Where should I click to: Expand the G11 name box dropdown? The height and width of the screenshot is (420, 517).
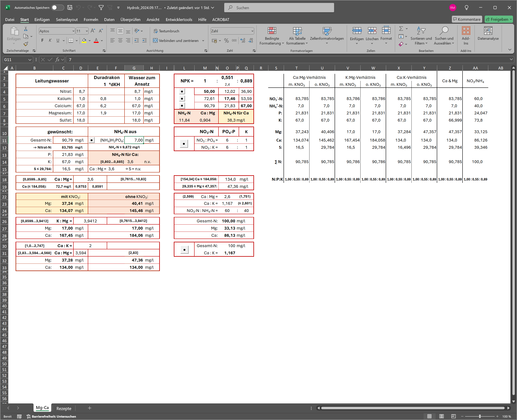tap(30, 59)
